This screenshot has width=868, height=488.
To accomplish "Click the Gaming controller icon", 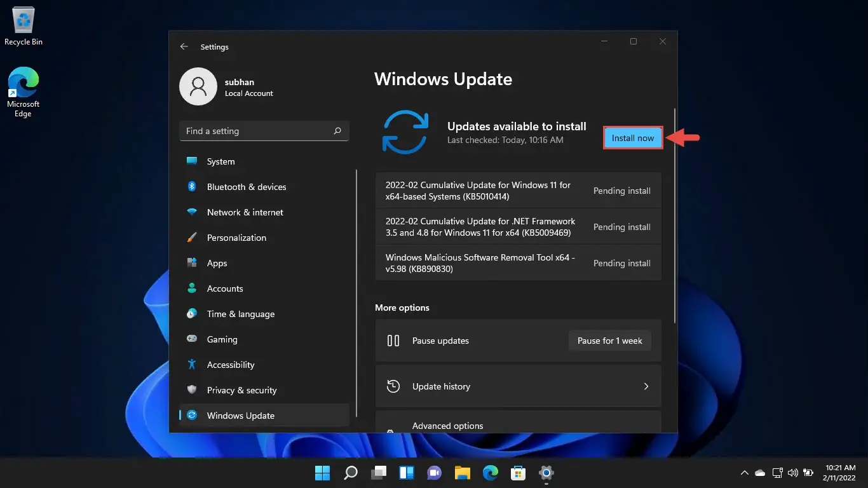I will (x=192, y=339).
